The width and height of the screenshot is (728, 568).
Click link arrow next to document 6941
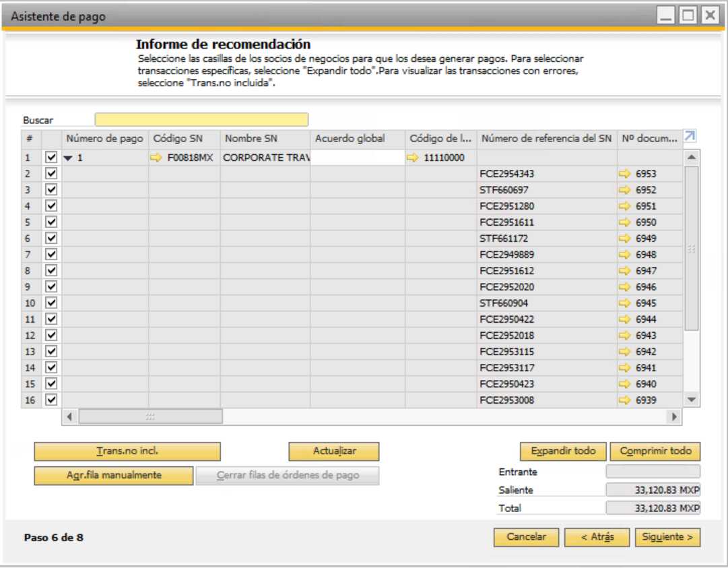(624, 367)
